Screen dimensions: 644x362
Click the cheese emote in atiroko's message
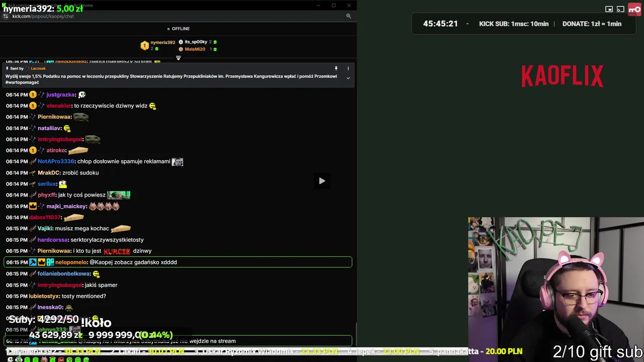pos(78,150)
